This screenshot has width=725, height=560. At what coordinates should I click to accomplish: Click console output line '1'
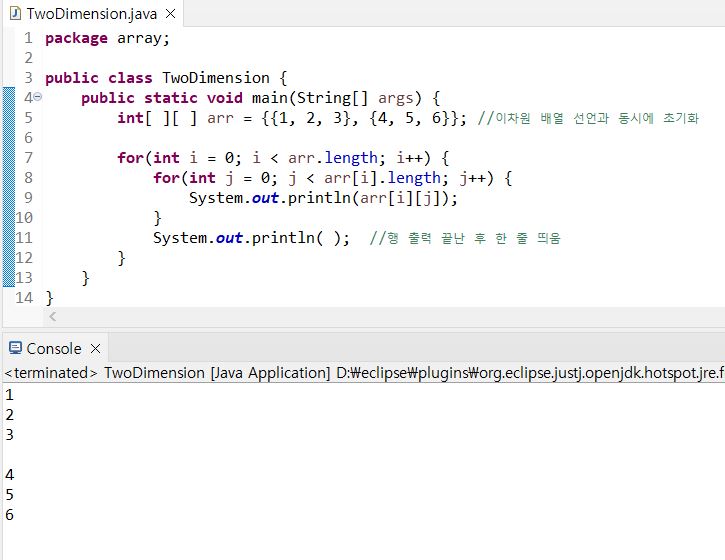pos(10,395)
